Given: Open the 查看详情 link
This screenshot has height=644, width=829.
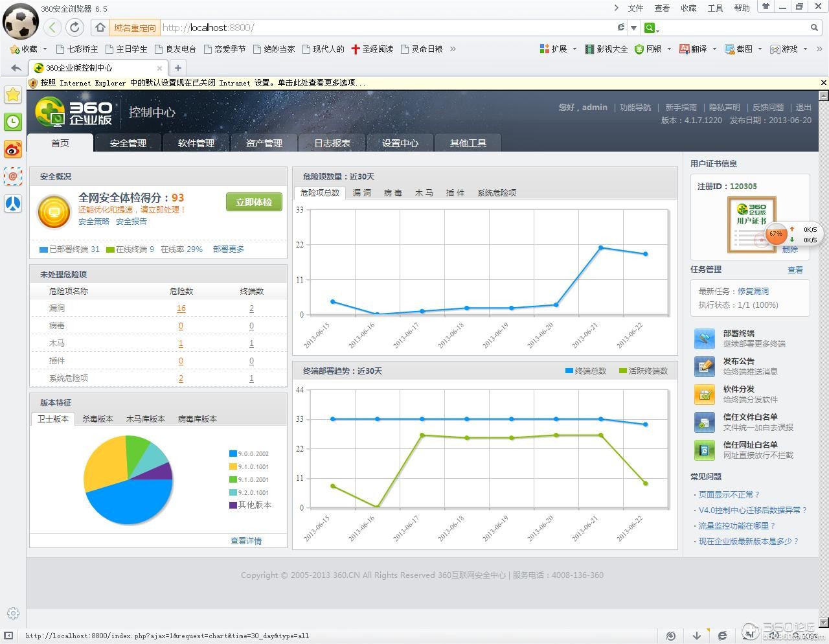Looking at the screenshot, I should pos(246,541).
